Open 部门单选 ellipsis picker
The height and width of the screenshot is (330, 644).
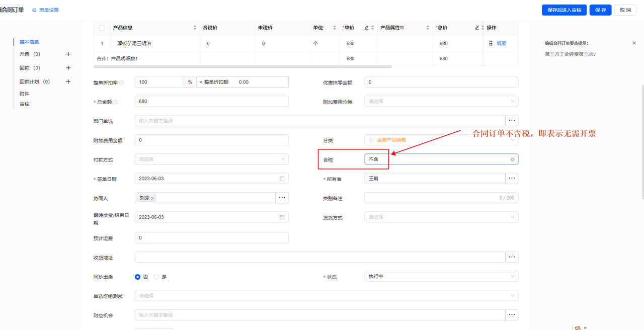(512, 121)
